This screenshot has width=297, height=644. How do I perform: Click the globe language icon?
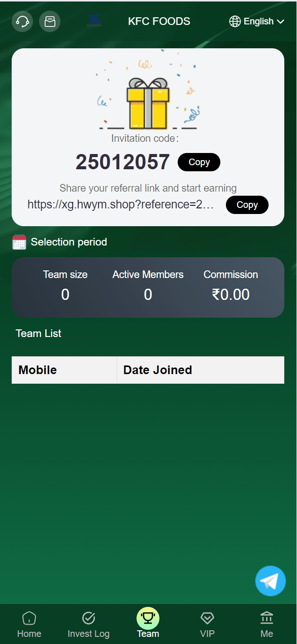235,21
